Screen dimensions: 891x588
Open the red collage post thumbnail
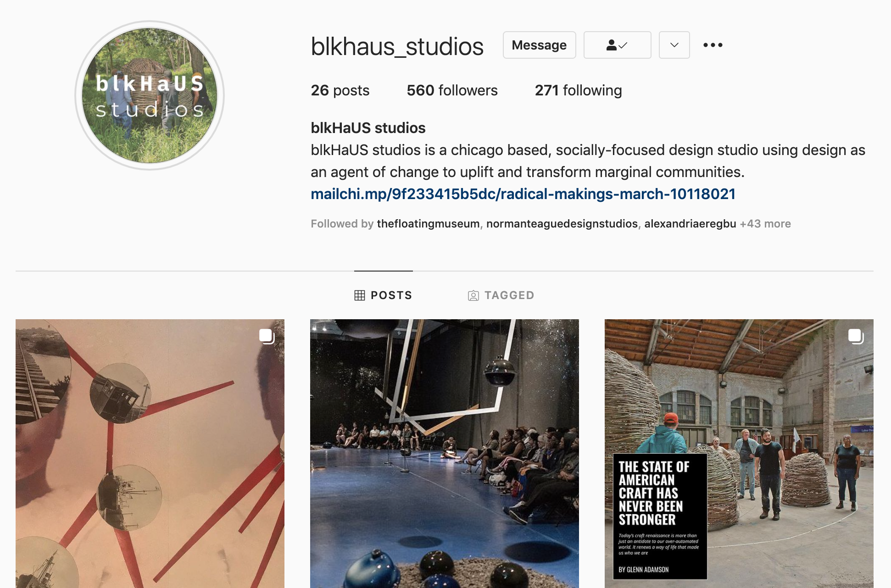pyautogui.click(x=150, y=454)
